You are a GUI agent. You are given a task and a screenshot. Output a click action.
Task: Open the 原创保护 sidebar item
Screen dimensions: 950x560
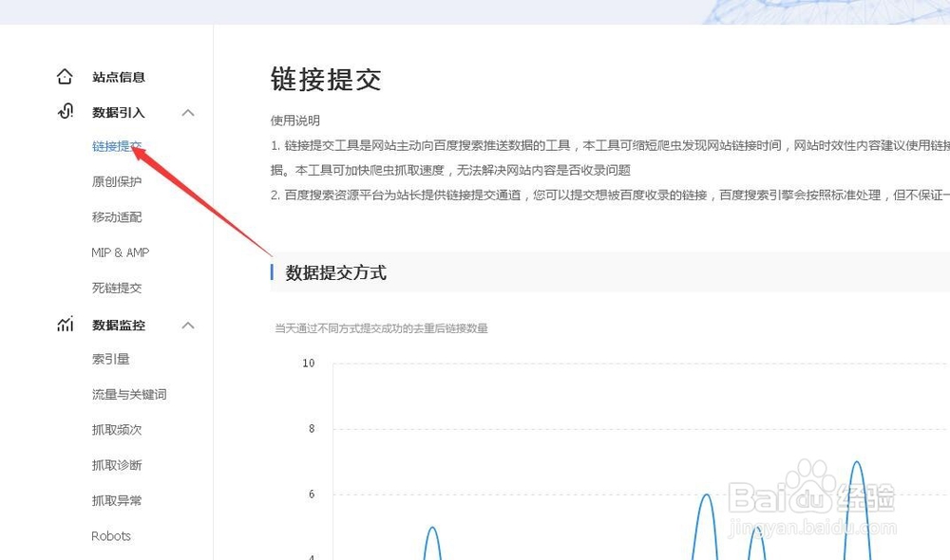(116, 181)
